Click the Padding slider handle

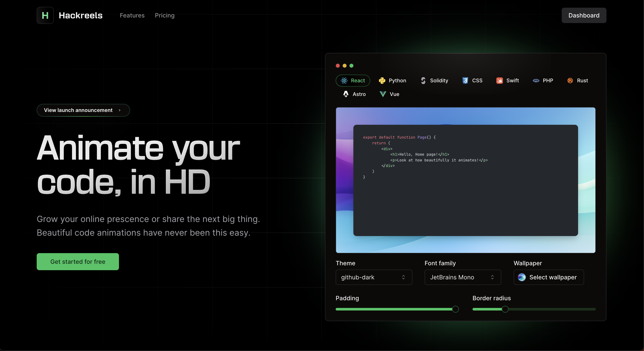[455, 309]
